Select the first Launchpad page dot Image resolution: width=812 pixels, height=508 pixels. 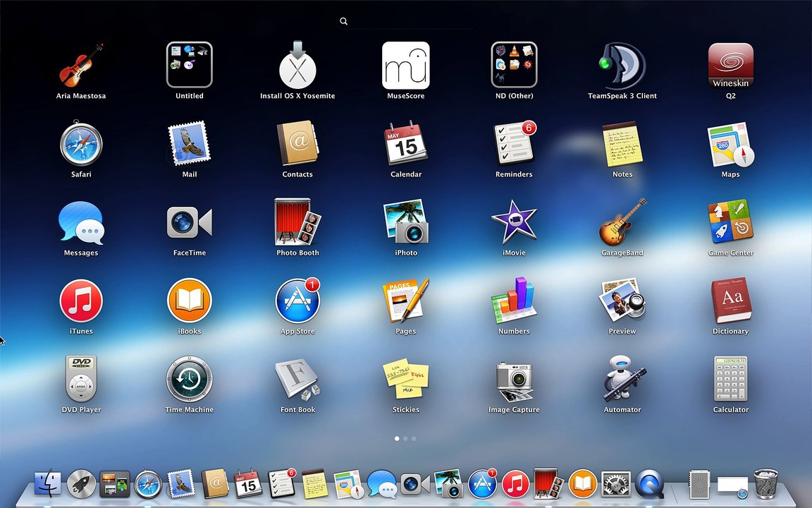[397, 439]
